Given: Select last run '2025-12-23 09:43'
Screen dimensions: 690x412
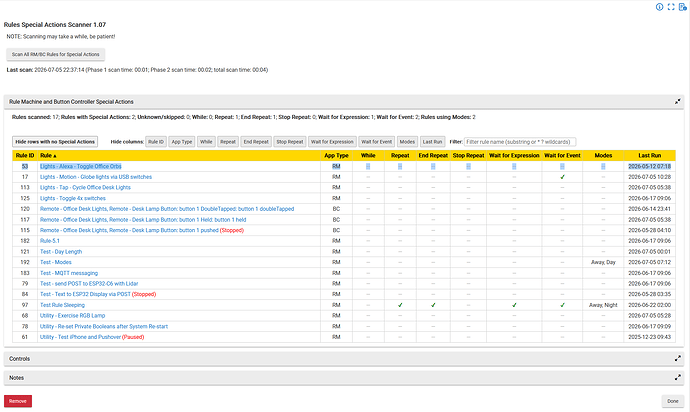Looking at the screenshot, I should [650, 337].
